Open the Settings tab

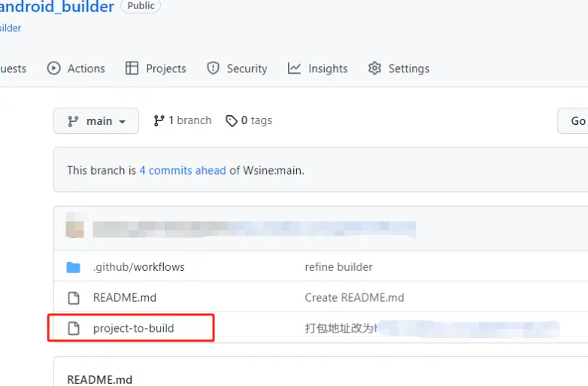[x=399, y=68]
